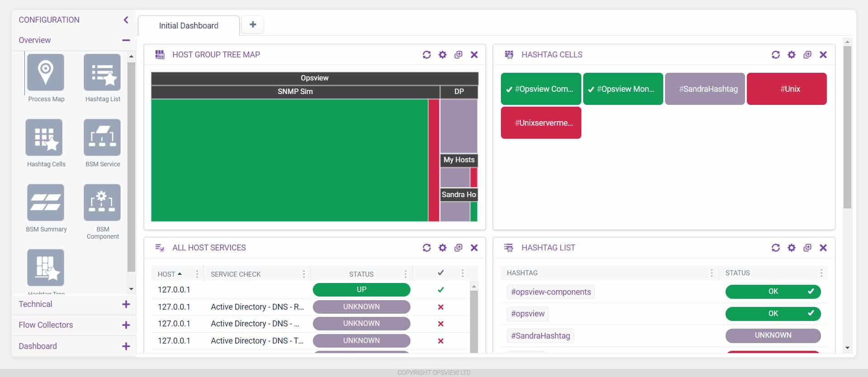Open Hashtag Cells settings gear
Screen dimensions: 868x377
(x=792, y=55)
